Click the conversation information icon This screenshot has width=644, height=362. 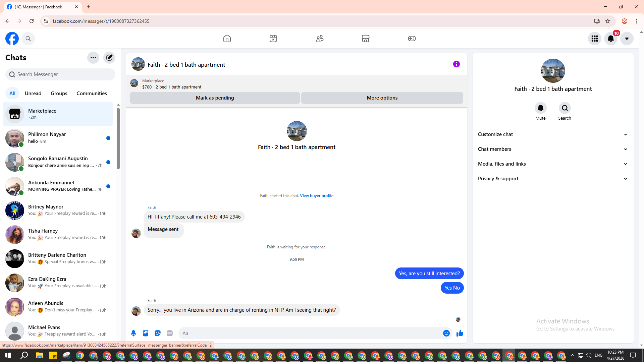click(x=457, y=64)
